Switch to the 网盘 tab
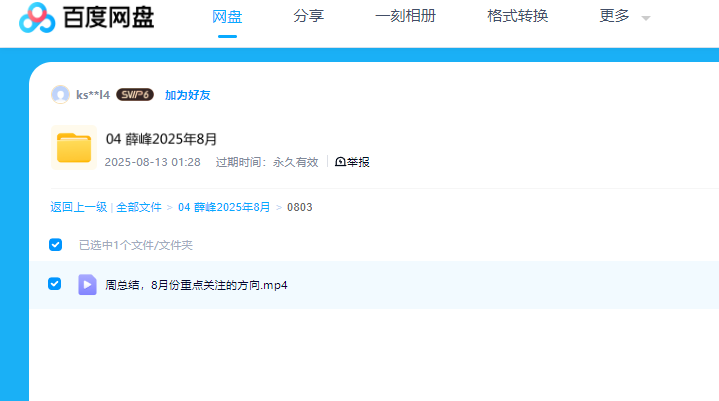Image resolution: width=719 pixels, height=401 pixels. tap(227, 17)
